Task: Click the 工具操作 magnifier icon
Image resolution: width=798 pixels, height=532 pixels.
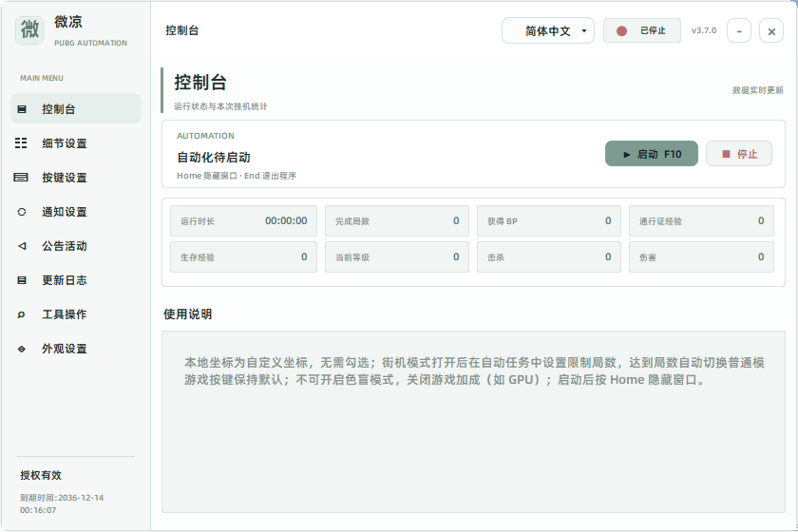Action: coord(21,314)
